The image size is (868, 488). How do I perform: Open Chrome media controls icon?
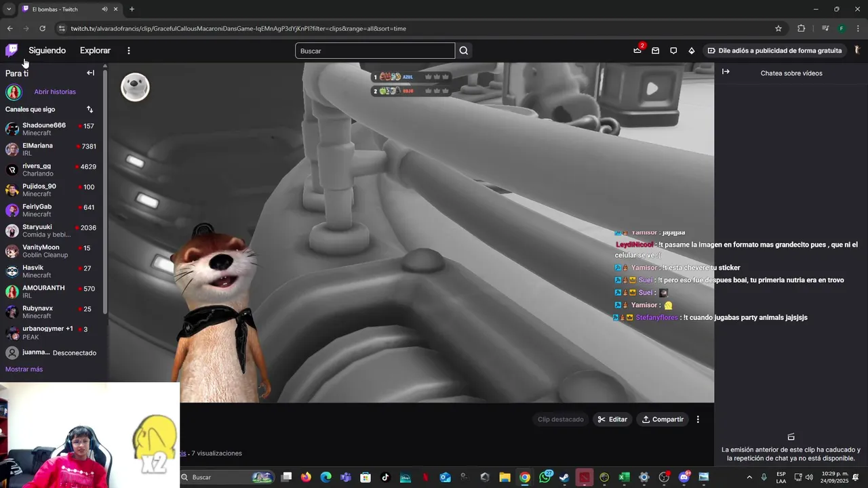click(825, 28)
